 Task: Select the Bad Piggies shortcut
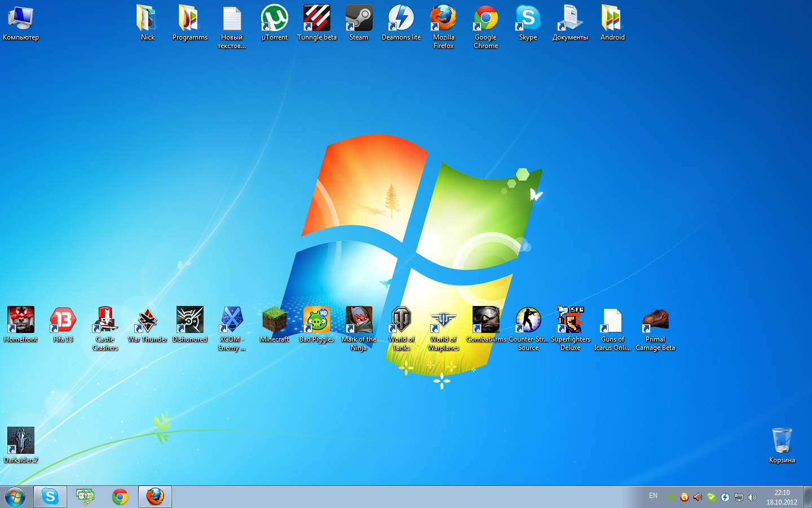(317, 325)
